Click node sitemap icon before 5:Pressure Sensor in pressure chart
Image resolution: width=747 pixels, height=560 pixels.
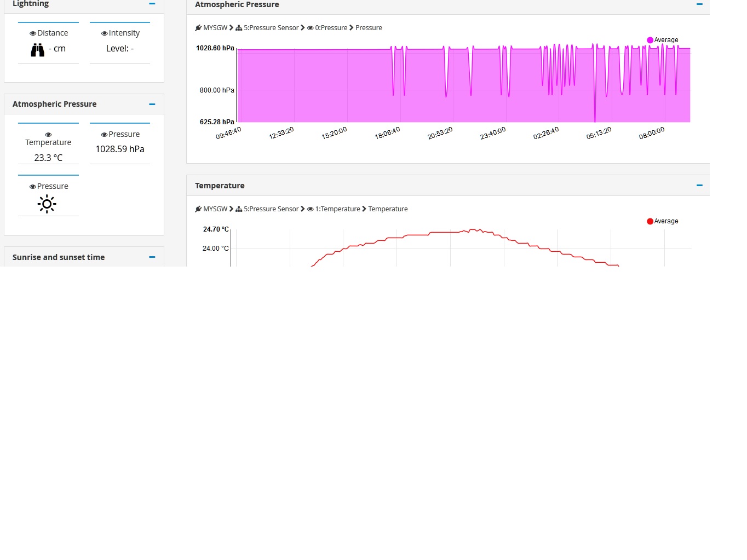coord(239,28)
